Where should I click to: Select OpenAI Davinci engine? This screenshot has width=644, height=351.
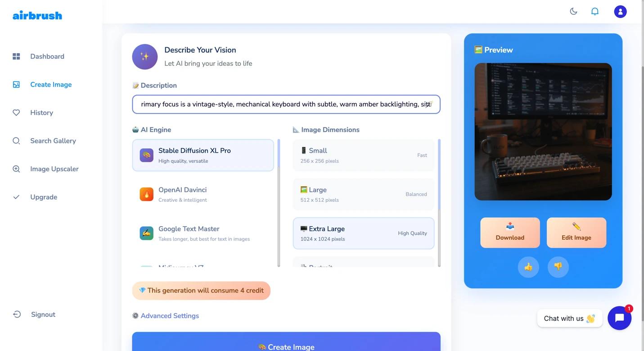pyautogui.click(x=203, y=194)
